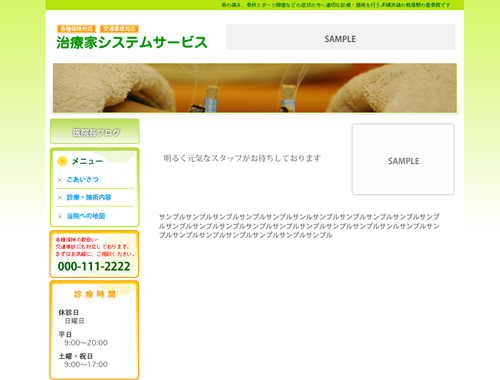Open the 診療・施術内容 menu link
This screenshot has height=380, width=500.
point(89,197)
